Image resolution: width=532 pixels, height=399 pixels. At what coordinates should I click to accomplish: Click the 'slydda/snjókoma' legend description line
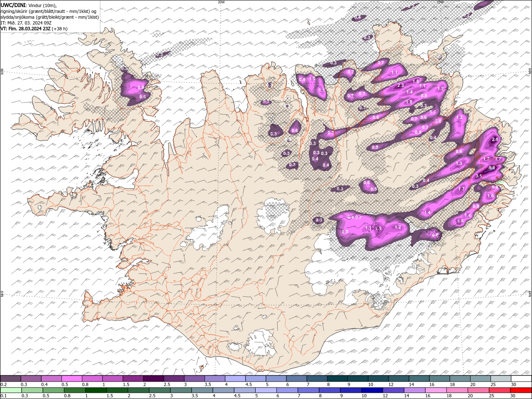pyautogui.click(x=50, y=17)
